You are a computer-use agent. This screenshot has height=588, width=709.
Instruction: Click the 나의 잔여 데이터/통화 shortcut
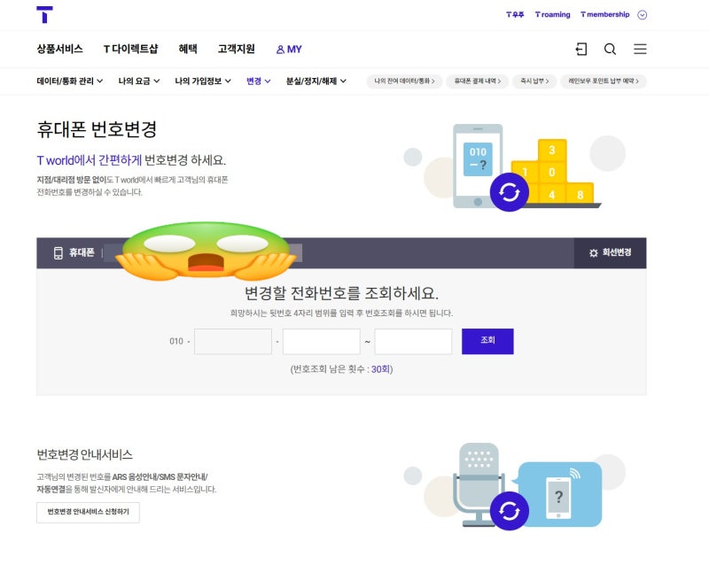404,81
